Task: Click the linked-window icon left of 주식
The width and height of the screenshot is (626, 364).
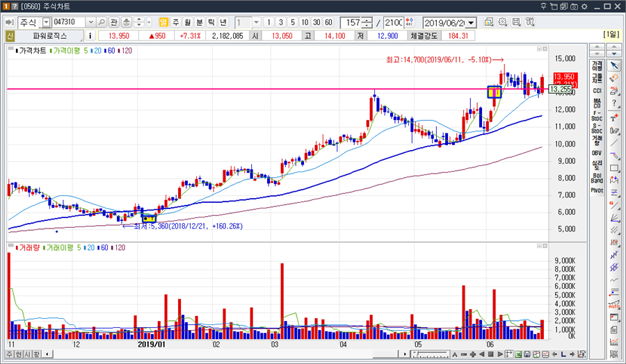Action: [10, 22]
